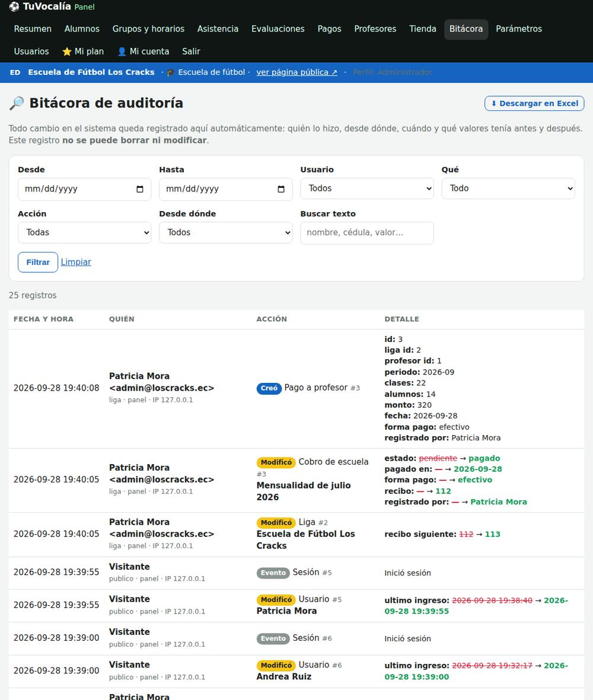Click the star icon next to Mi plan

[67, 52]
